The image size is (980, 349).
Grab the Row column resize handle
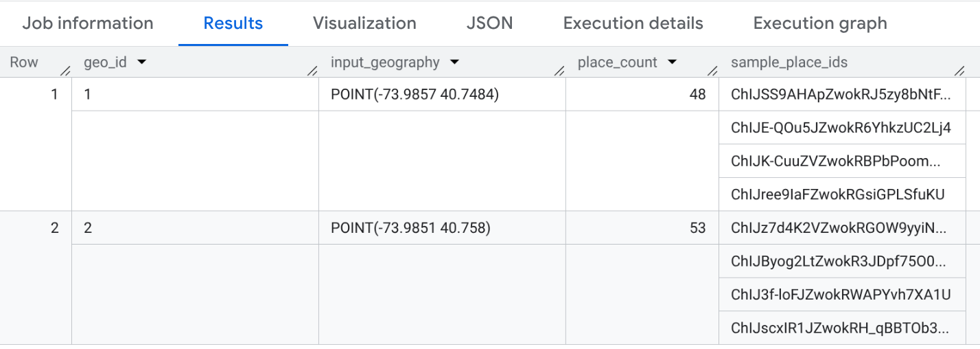(x=66, y=70)
